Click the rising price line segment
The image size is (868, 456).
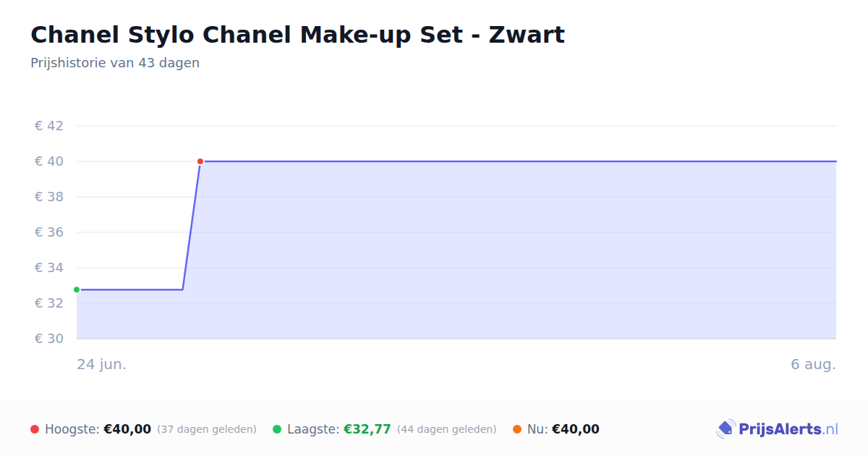191,226
